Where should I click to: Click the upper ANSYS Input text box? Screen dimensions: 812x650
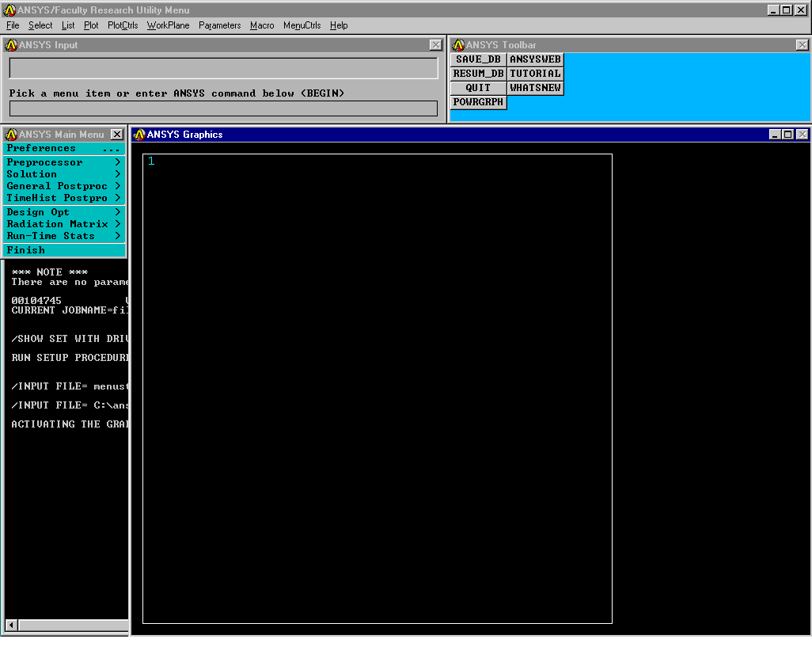[x=223, y=68]
